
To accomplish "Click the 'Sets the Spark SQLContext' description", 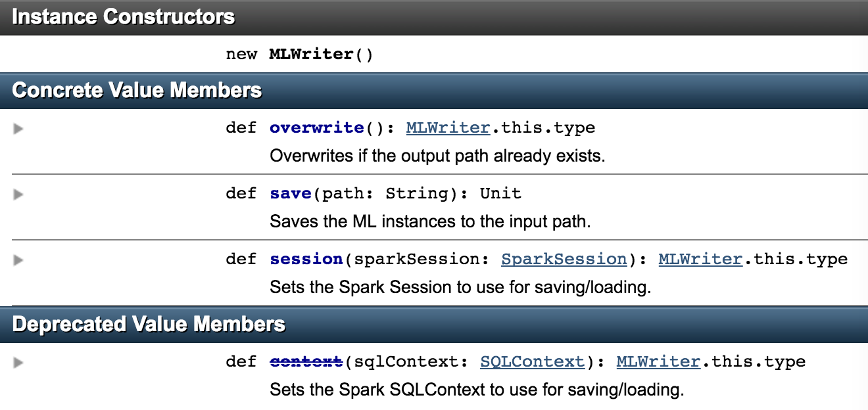I will coord(477,390).
